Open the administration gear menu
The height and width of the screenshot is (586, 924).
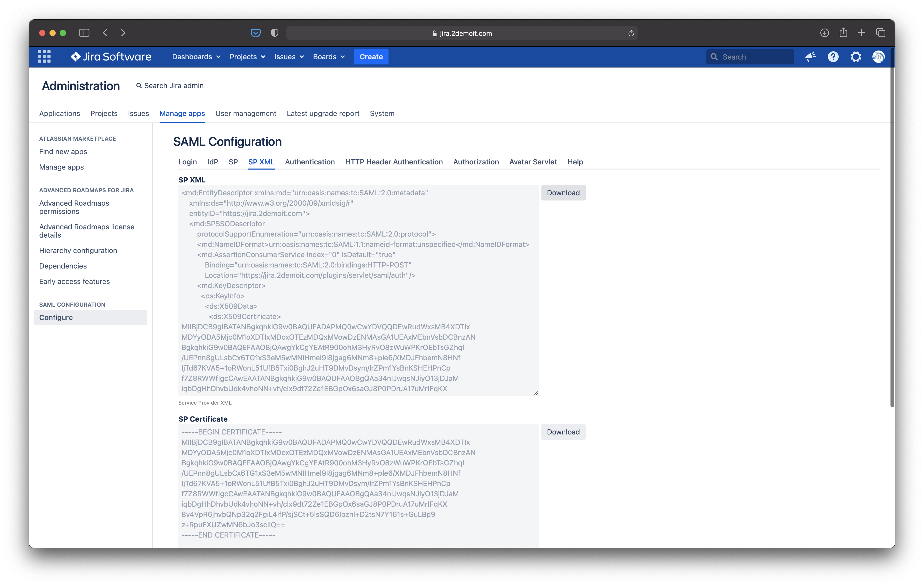coord(856,57)
